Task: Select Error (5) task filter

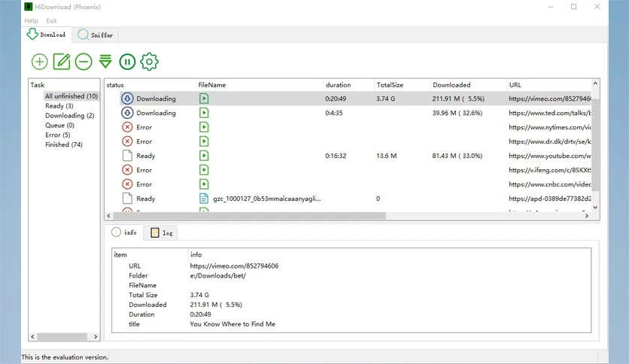Action: tap(57, 135)
